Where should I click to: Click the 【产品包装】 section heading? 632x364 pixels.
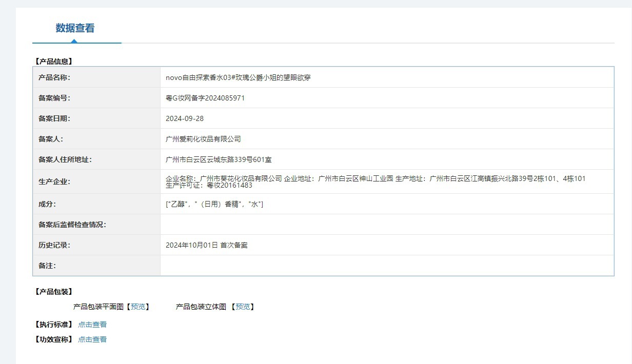pos(53,292)
